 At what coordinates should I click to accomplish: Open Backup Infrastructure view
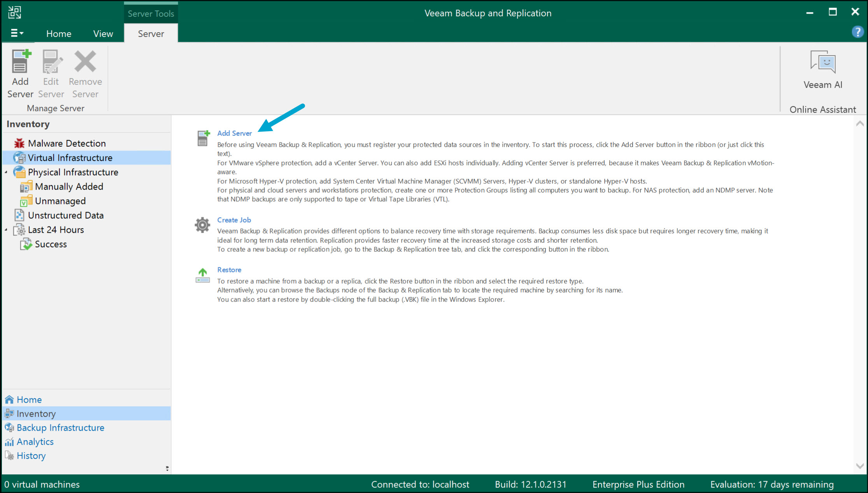[x=60, y=428]
